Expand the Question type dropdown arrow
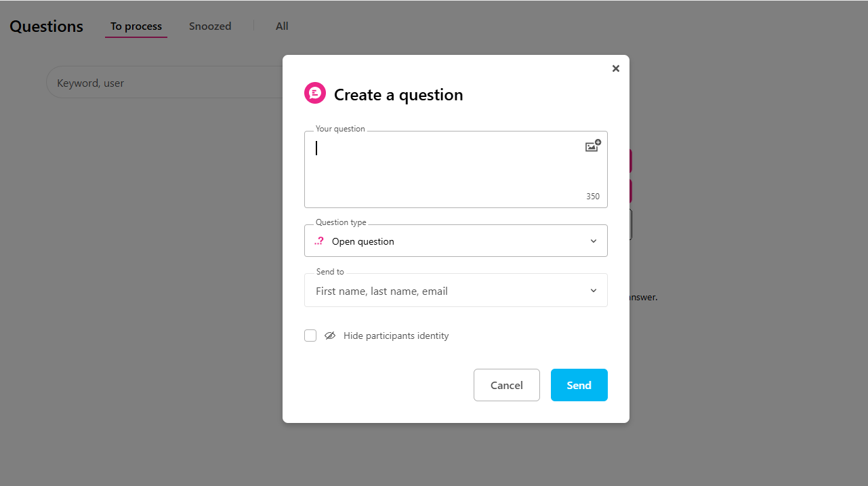This screenshot has height=486, width=868. 594,241
